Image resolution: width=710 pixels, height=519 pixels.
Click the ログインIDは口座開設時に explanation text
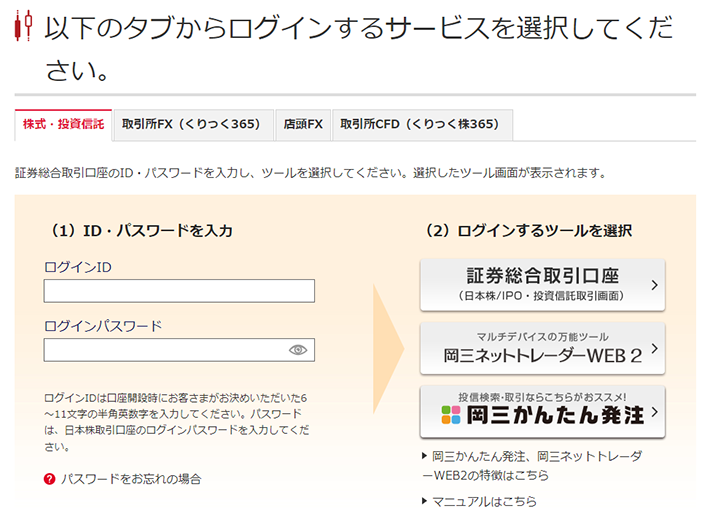click(177, 422)
